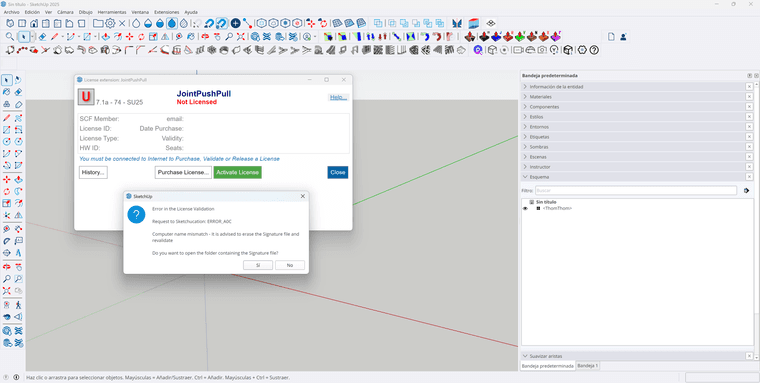Viewport: 760px width, 383px height.
Task: Open the Herramientas menu
Action: point(112,12)
